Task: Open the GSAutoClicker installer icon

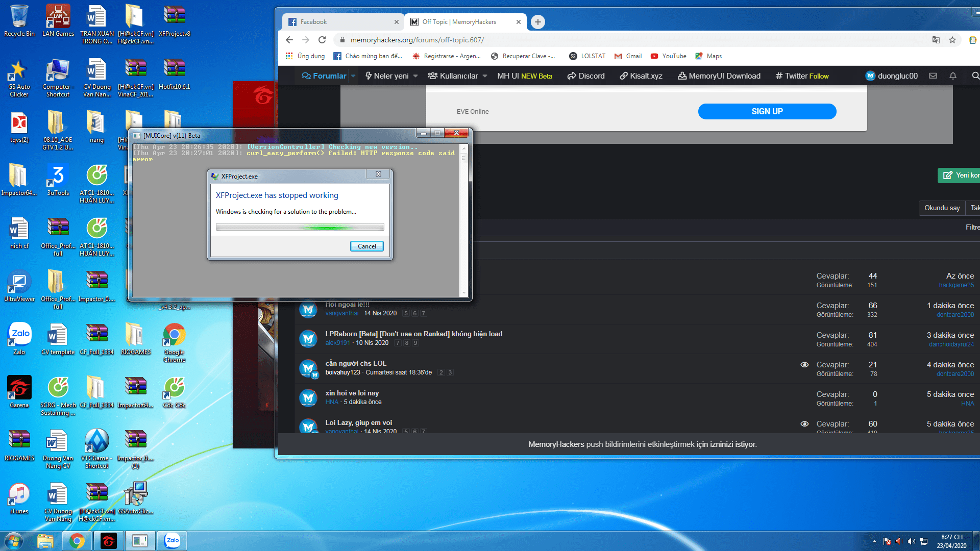Action: [135, 498]
